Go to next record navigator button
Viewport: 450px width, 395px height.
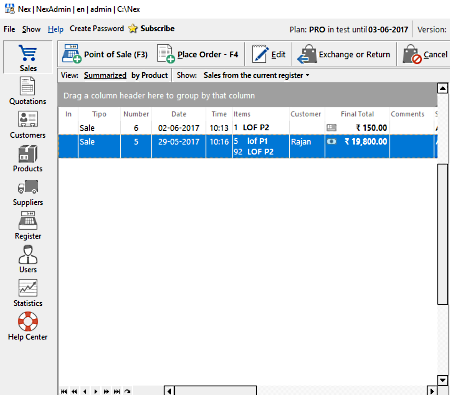coord(96,391)
